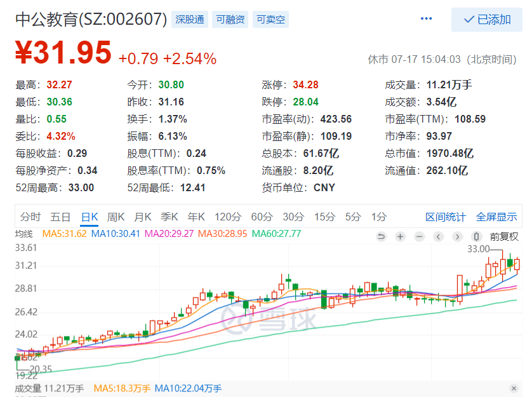Zoom in the chart with plus icon

click(x=401, y=237)
